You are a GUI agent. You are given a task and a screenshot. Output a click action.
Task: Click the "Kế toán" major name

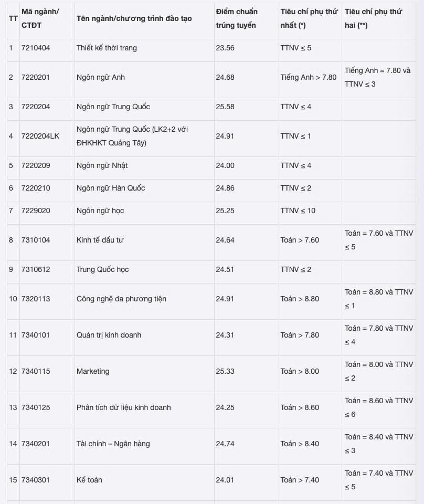89,480
